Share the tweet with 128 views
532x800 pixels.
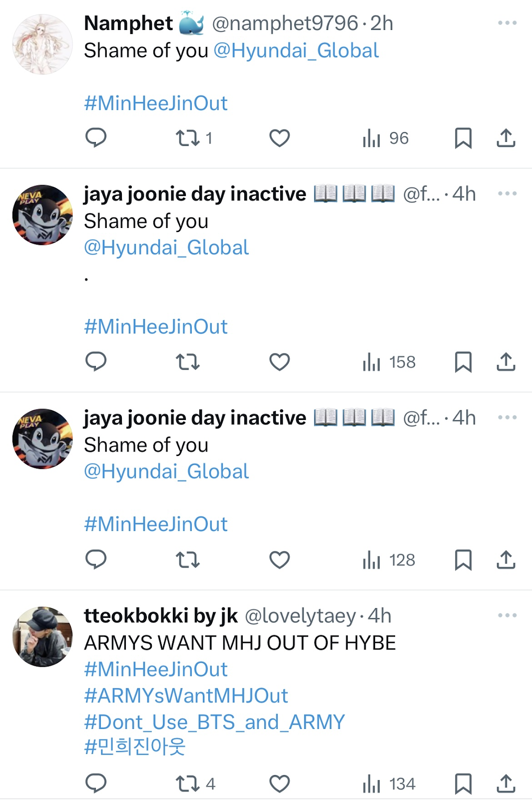click(x=506, y=559)
